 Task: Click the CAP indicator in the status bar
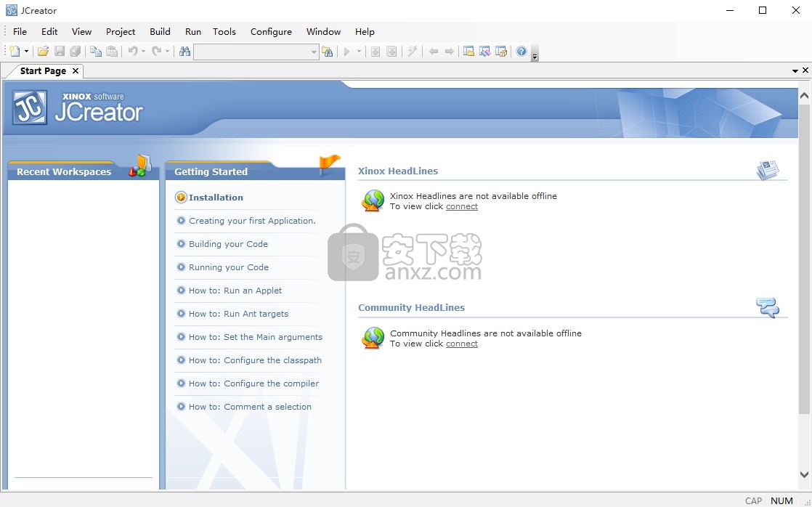click(x=753, y=500)
